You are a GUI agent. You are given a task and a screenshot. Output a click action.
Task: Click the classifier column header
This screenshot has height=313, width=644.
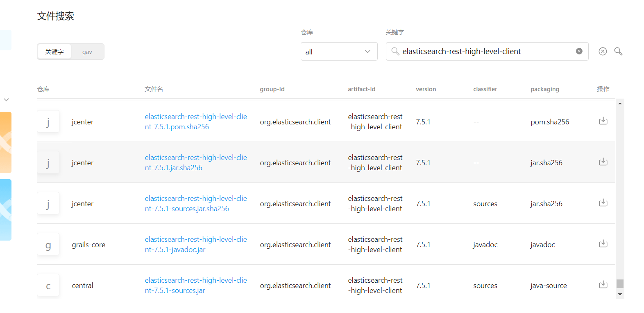(485, 89)
